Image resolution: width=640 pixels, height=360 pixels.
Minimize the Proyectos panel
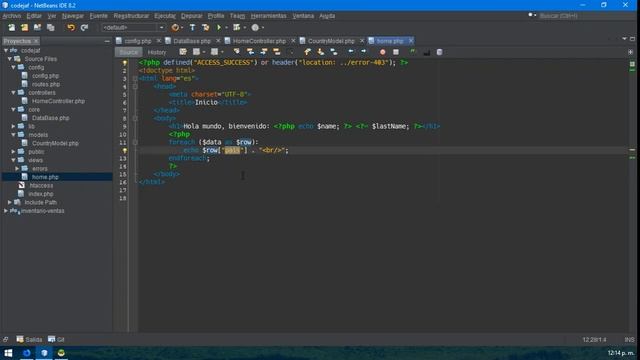[107, 41]
